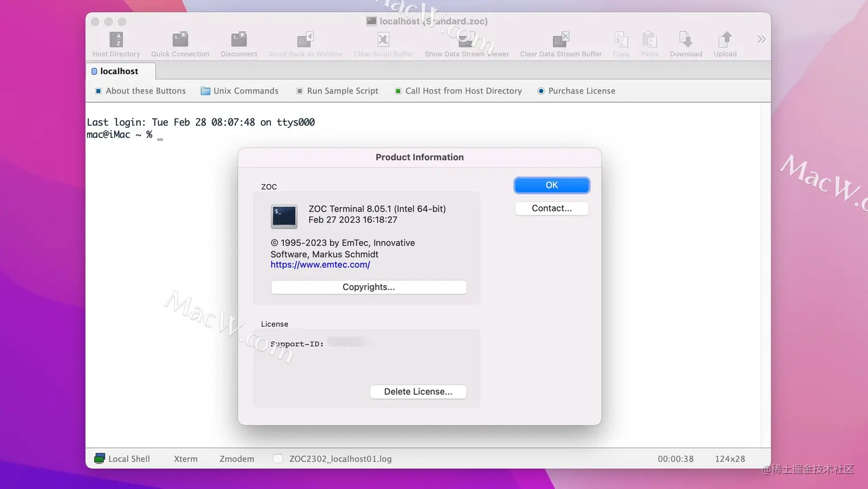Click the Disconnect toolbar icon

point(239,40)
